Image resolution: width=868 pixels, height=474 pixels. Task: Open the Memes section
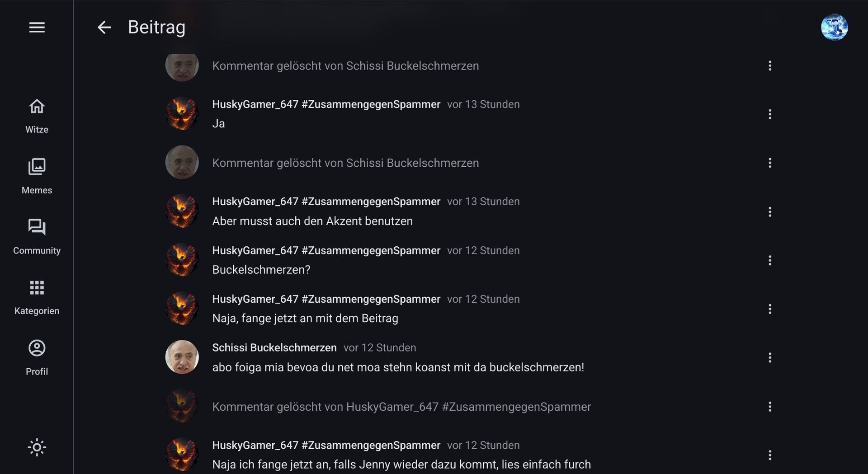(37, 176)
